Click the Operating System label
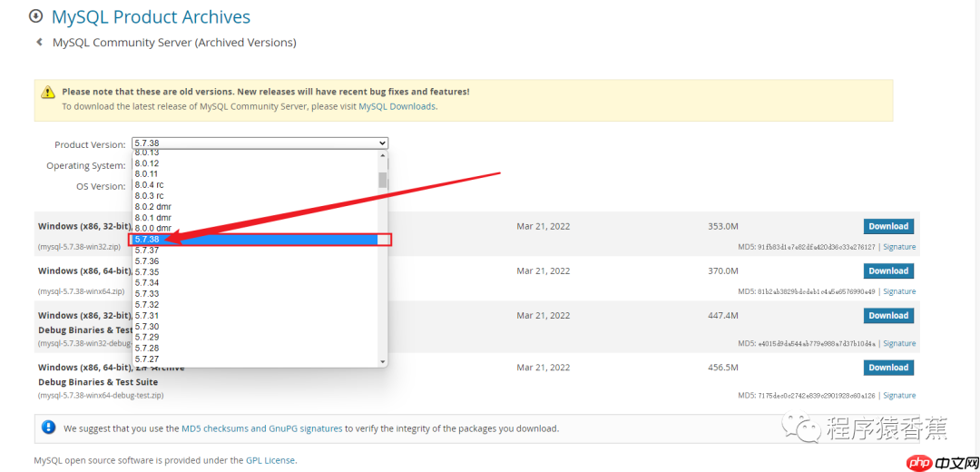This screenshot has height=472, width=980. 86,166
